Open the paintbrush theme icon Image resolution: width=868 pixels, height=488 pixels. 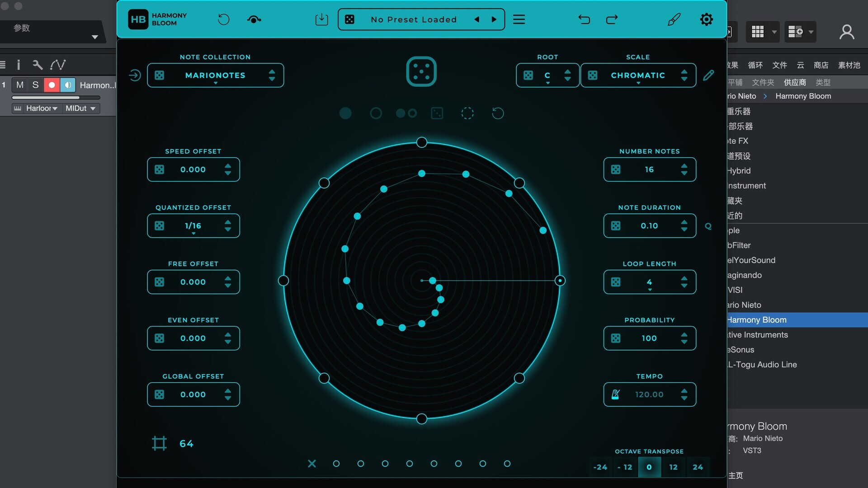coord(674,19)
